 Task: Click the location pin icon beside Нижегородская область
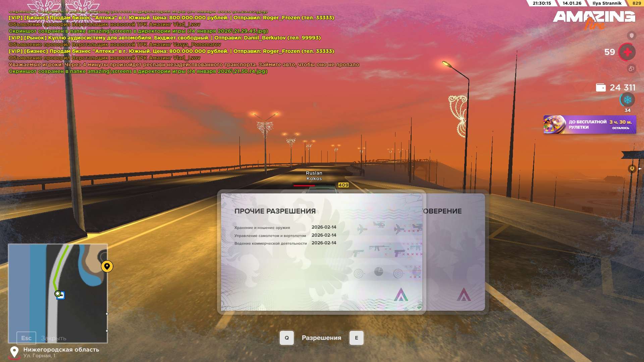click(14, 352)
